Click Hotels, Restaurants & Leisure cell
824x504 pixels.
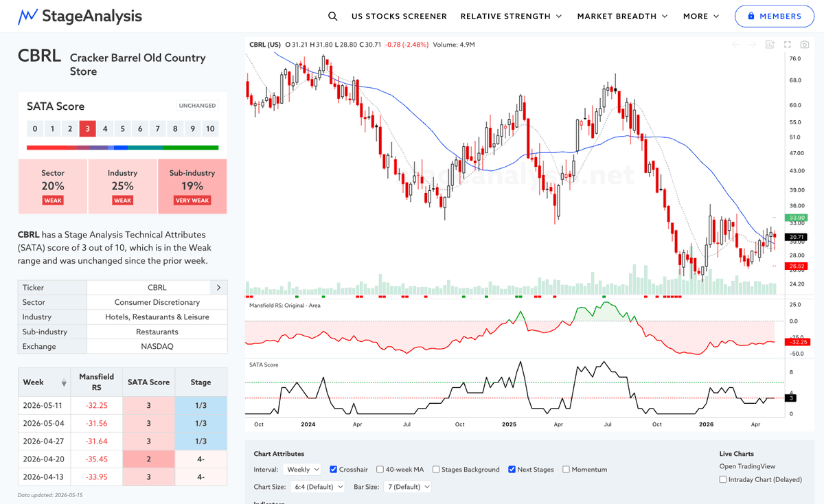tap(157, 317)
